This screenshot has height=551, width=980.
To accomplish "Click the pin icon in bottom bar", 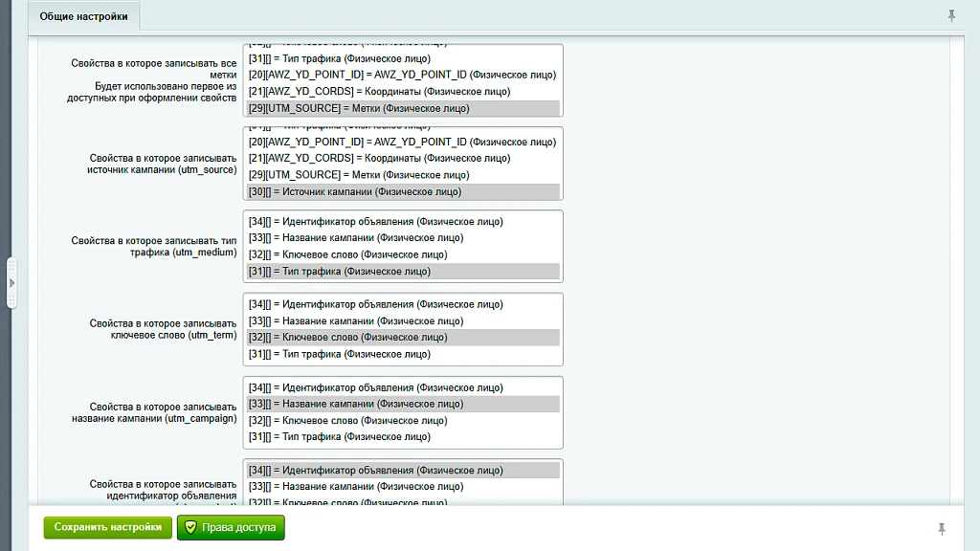I will [942, 529].
